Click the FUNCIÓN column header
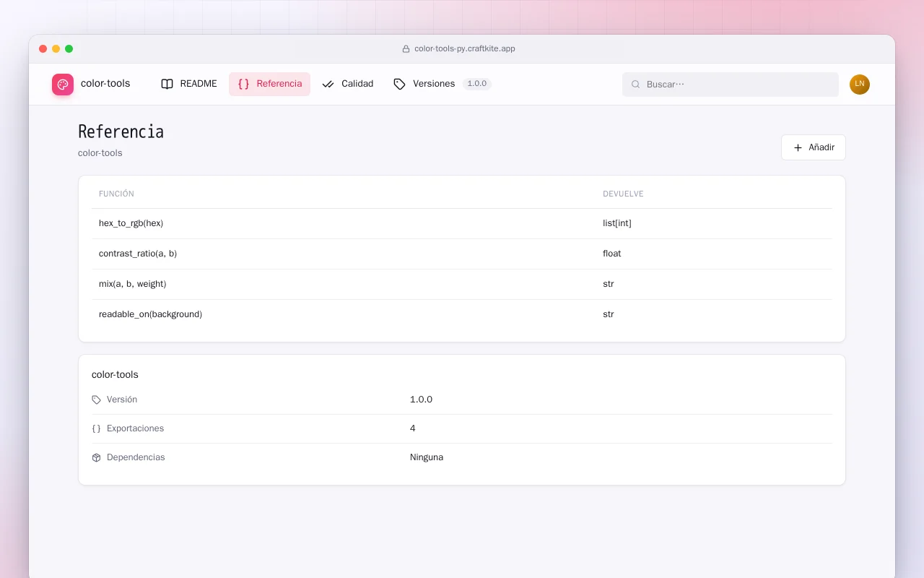924x578 pixels. (x=116, y=194)
